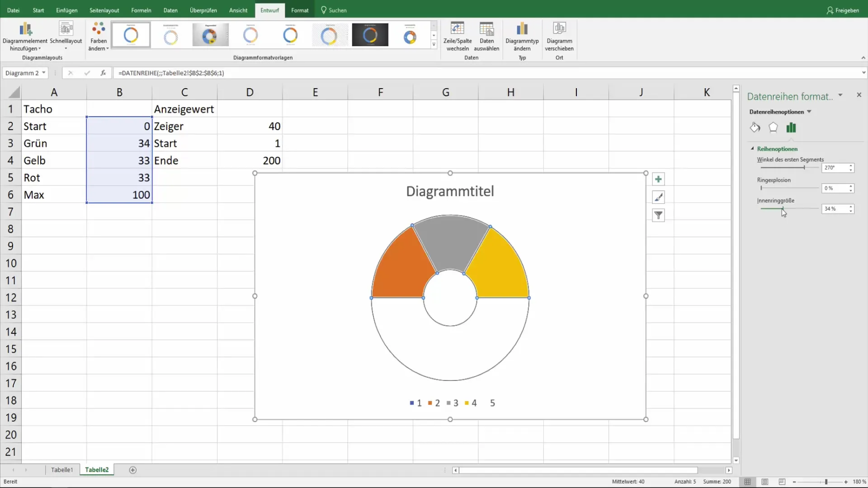
Task: Open Diagrammelement hinzufügen menu
Action: 25,37
